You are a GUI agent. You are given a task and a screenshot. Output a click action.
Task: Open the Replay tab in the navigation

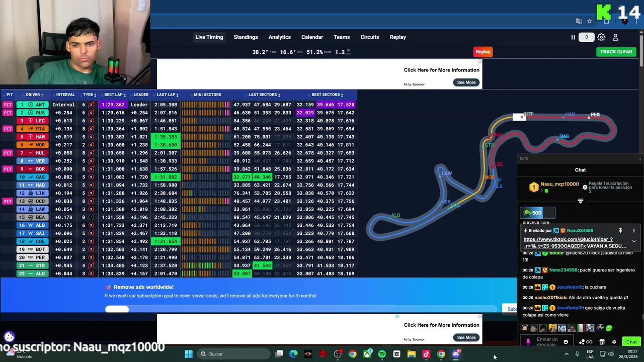coord(397,37)
